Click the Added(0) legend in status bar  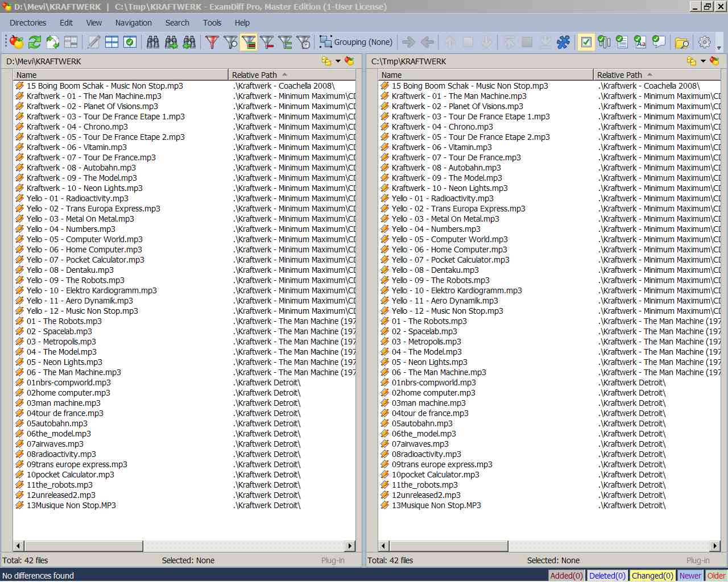[566, 576]
